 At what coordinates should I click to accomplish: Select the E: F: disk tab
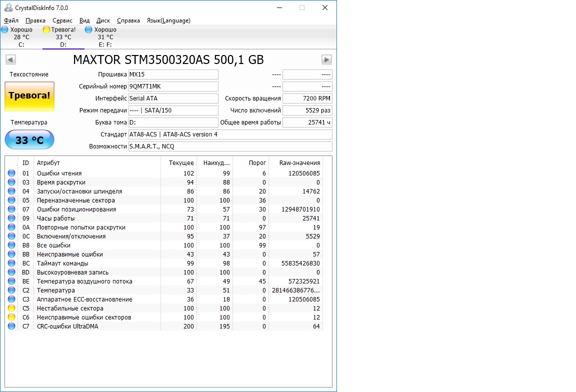click(x=105, y=37)
